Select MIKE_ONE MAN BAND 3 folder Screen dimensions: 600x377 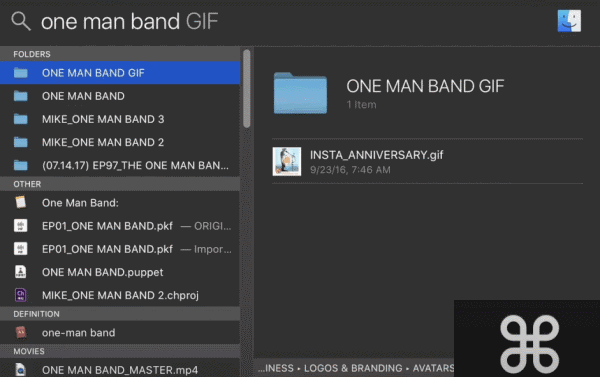120,119
